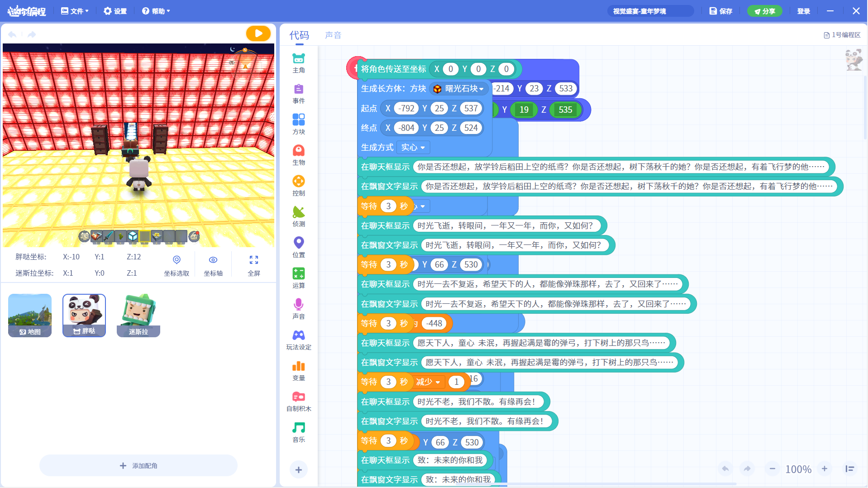Edit the 终点 Z value 524
868x488 pixels.
(x=471, y=128)
